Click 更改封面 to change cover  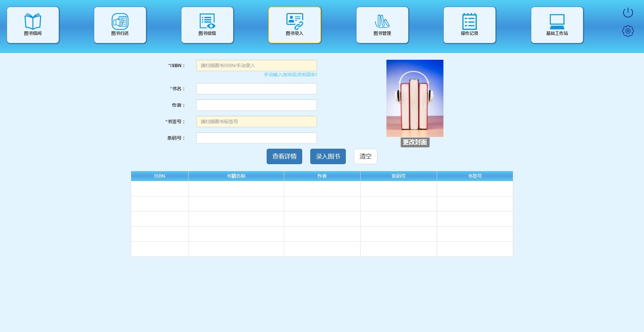tap(415, 142)
